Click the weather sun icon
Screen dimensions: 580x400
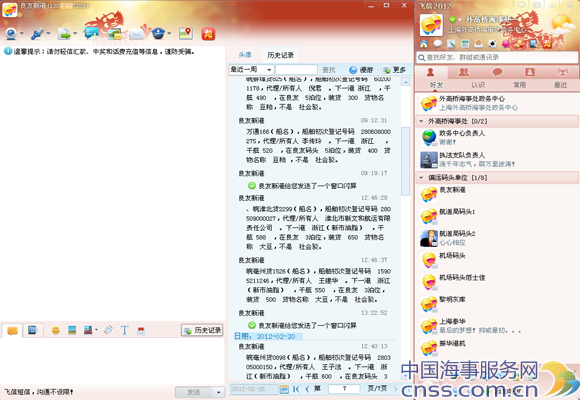pos(562,23)
